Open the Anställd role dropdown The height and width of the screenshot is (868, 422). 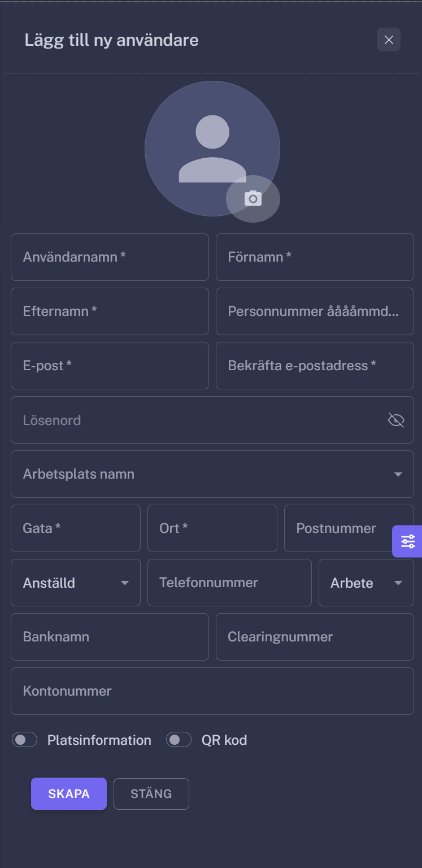tap(125, 582)
